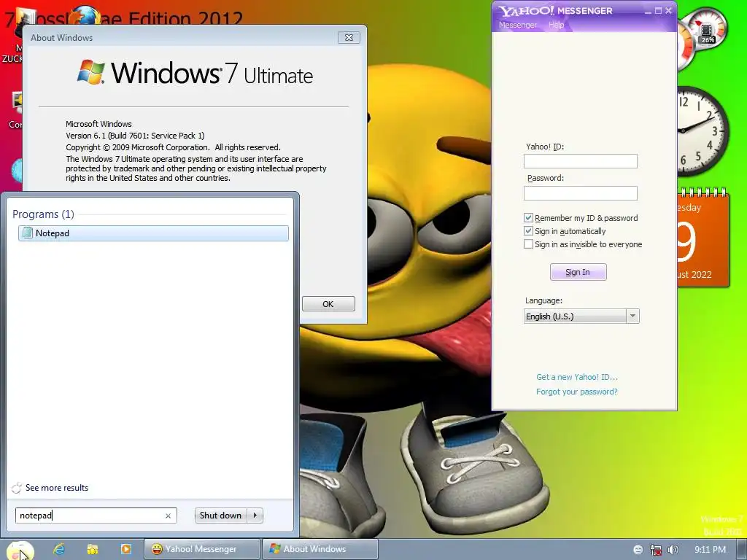Click the Firefox desktop icon
This screenshot has height=560, width=747.
pos(86,15)
